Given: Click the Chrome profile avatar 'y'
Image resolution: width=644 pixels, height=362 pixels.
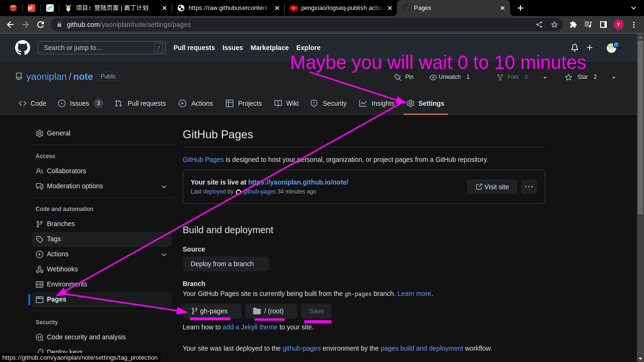Looking at the screenshot, I should click(619, 25).
